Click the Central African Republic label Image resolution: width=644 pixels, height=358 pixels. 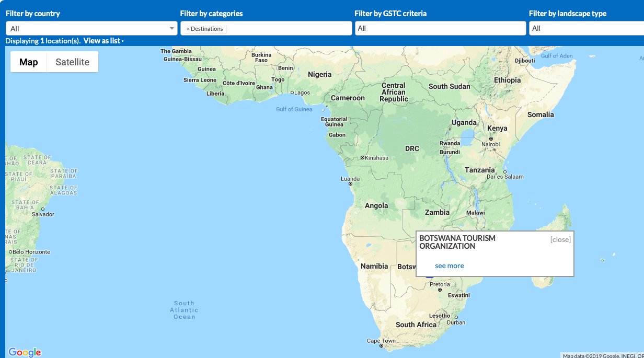pyautogui.click(x=394, y=92)
